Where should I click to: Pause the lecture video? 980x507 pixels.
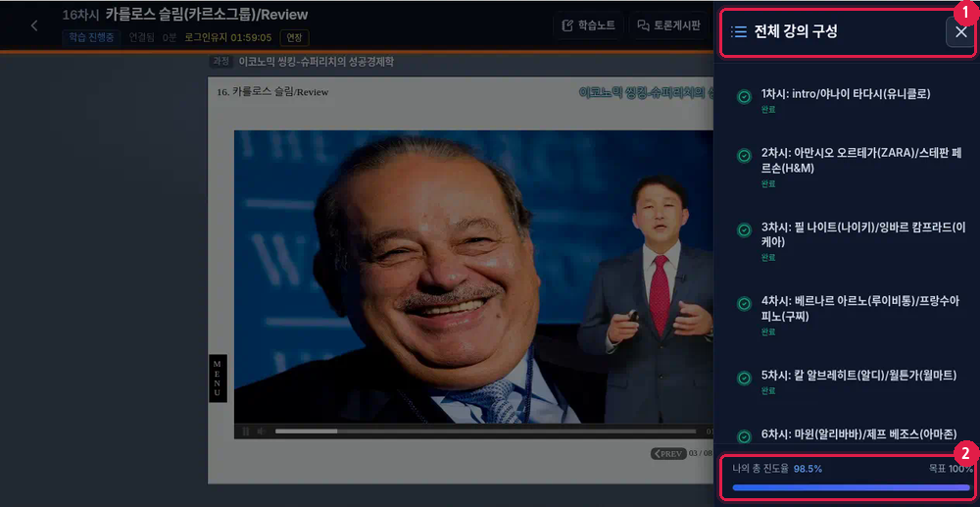tap(246, 431)
